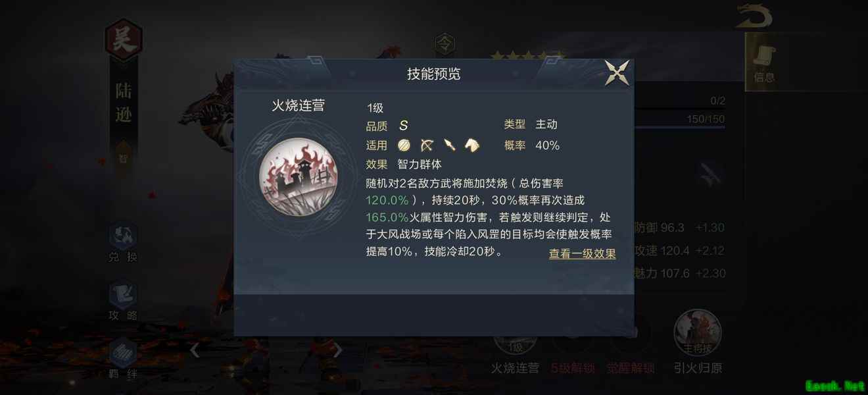The height and width of the screenshot is (395, 868).
Task: Select the shield troop type icon
Action: point(404,145)
